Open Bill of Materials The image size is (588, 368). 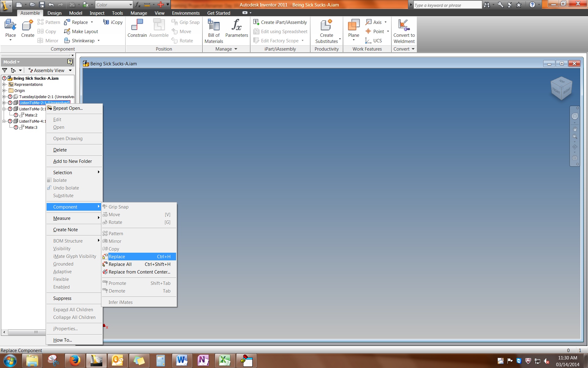point(214,31)
